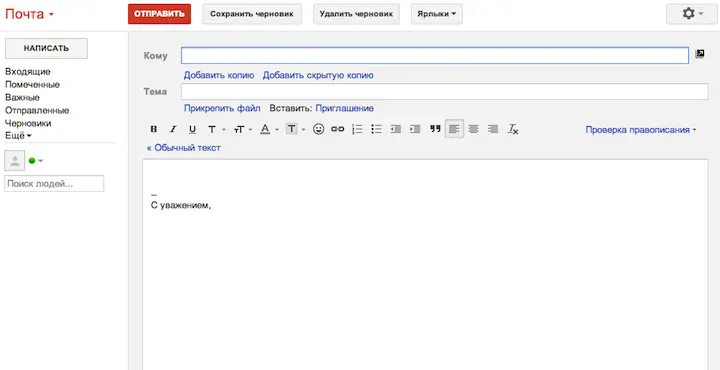Open the text background color picker
The width and height of the screenshot is (720, 370).
(x=295, y=129)
